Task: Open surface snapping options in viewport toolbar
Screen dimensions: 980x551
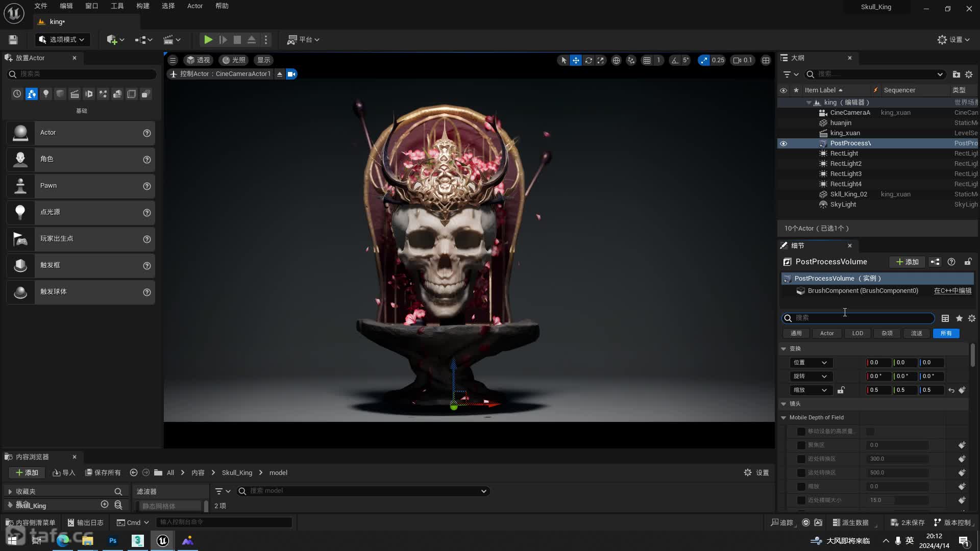Action: click(x=631, y=60)
